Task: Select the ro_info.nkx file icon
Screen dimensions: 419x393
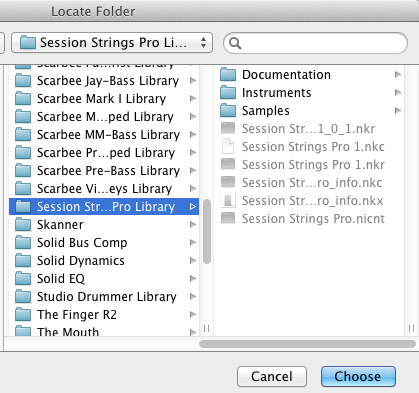Action: (228, 200)
